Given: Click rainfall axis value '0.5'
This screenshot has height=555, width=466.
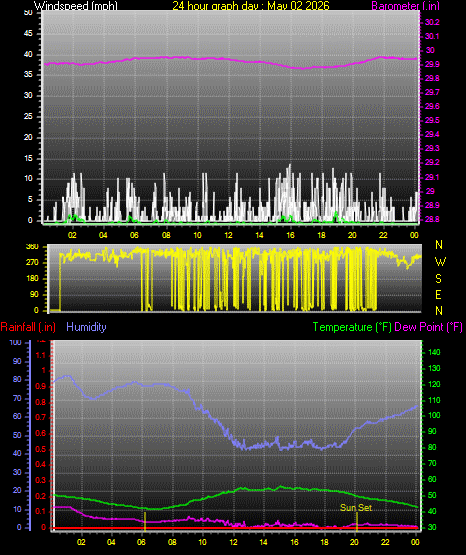Looking at the screenshot, I should pos(41,450).
